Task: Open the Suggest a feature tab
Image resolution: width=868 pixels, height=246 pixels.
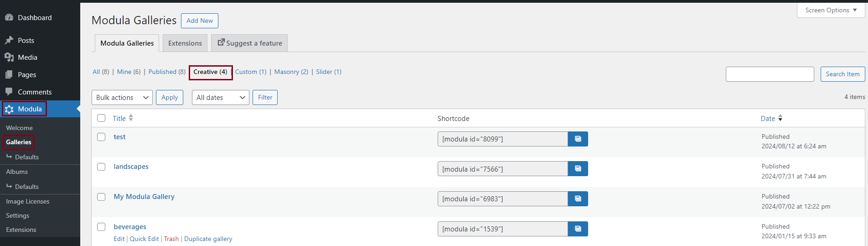Action: pos(249,43)
